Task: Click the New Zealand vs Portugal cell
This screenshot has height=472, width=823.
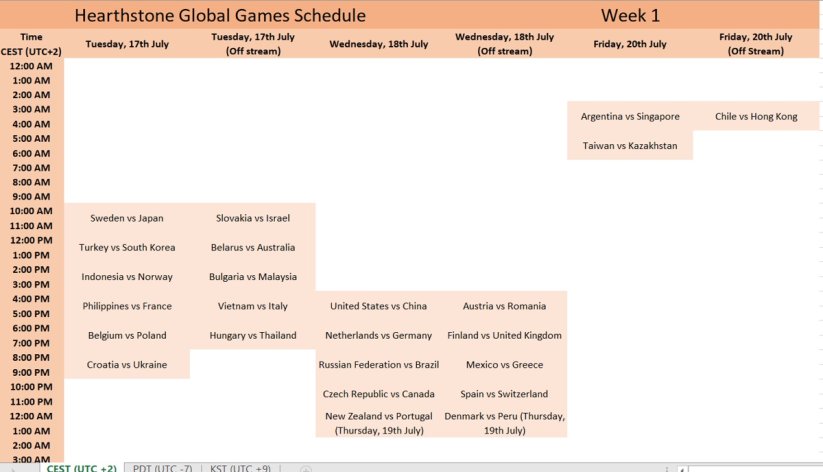Action: [378, 423]
